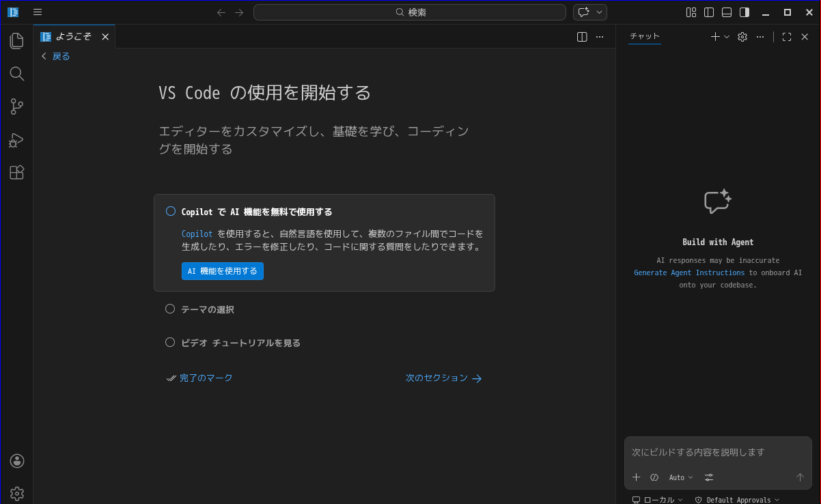This screenshot has width=821, height=504.
Task: Select the テーマの選択 step radio
Action: [170, 309]
